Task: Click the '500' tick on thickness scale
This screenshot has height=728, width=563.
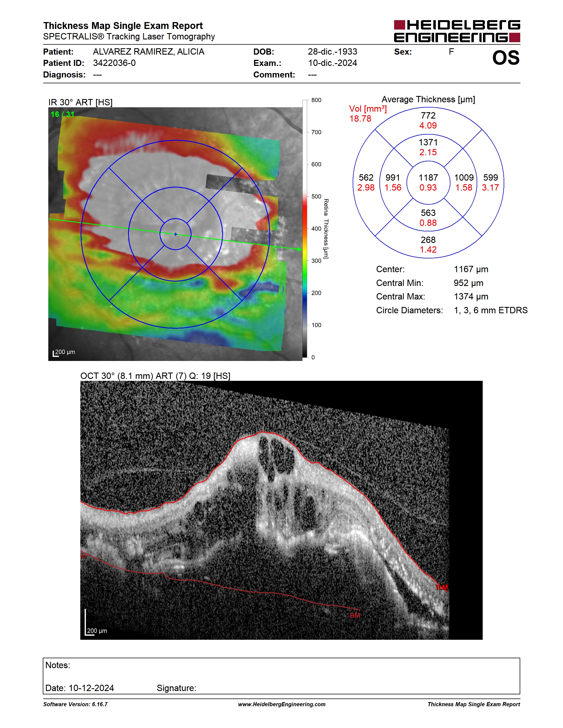Action: point(316,196)
